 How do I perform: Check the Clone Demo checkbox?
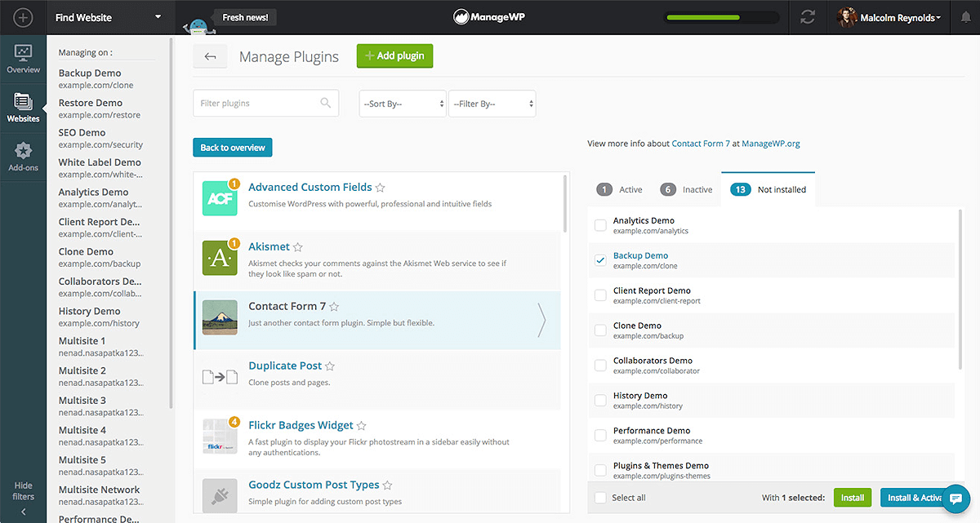(600, 330)
